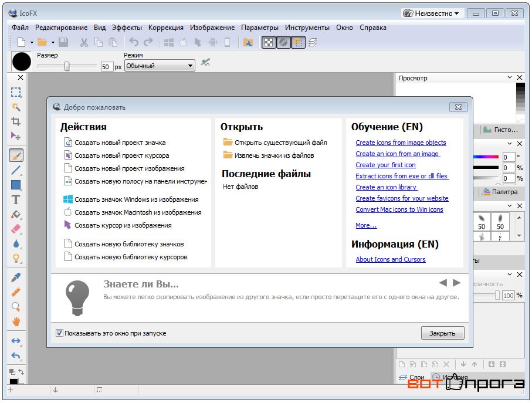Image resolution: width=532 pixels, height=403 pixels.
Task: Click the brush size slider handle
Action: click(67, 66)
